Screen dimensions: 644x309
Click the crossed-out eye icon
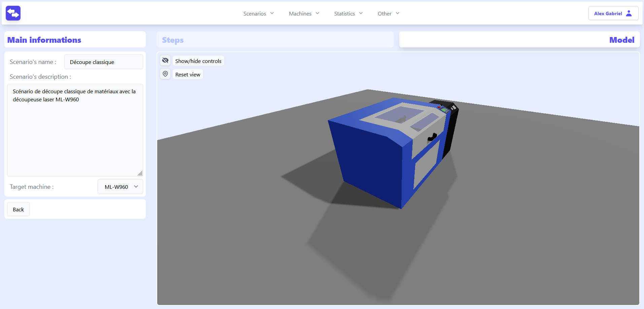[x=165, y=61]
